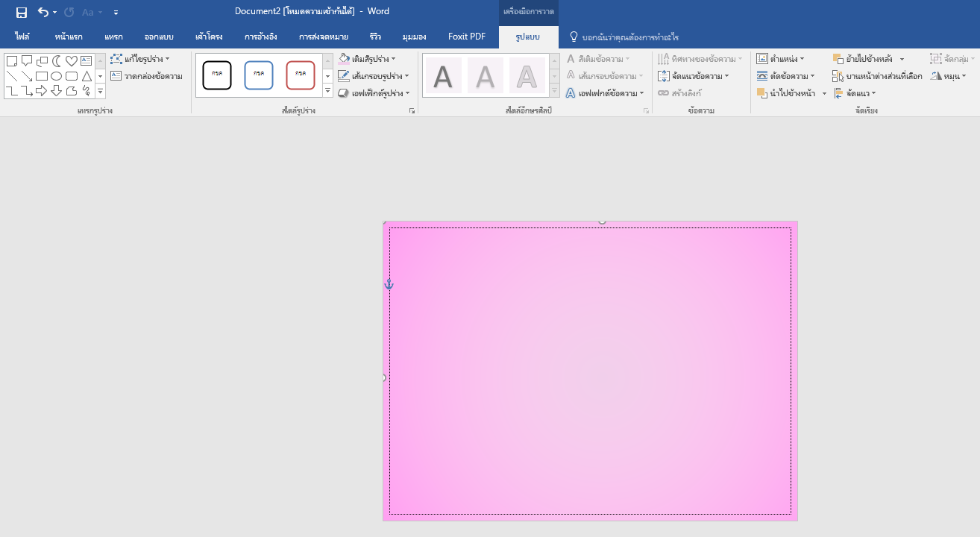Open the Undo history dropdown arrow

pyautogui.click(x=54, y=13)
